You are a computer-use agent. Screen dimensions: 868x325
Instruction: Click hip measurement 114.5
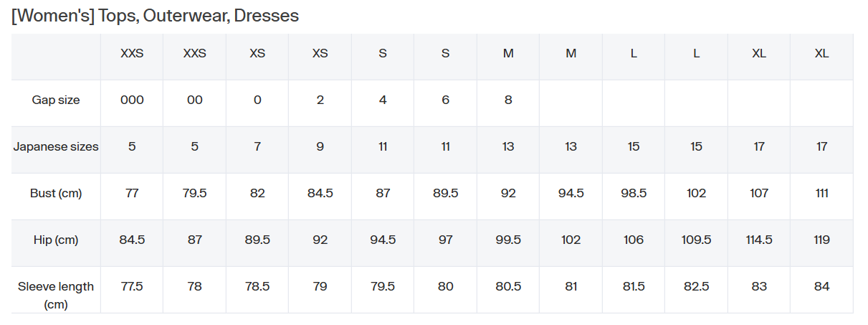[759, 240]
